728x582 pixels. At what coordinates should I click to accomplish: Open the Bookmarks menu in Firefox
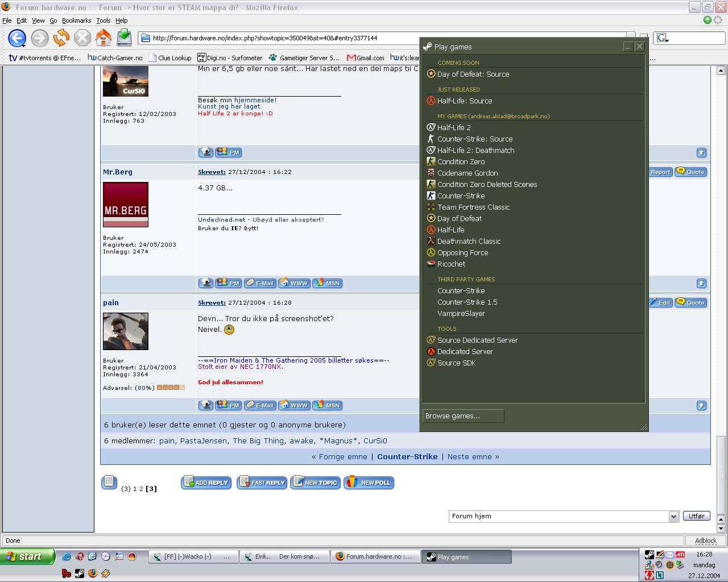coord(76,20)
